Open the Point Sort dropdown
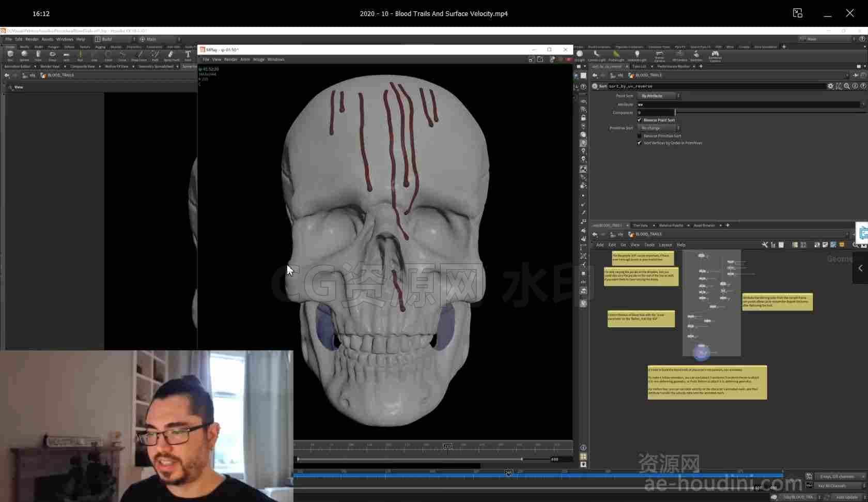Screen dimensions: 868x502 point(659,96)
